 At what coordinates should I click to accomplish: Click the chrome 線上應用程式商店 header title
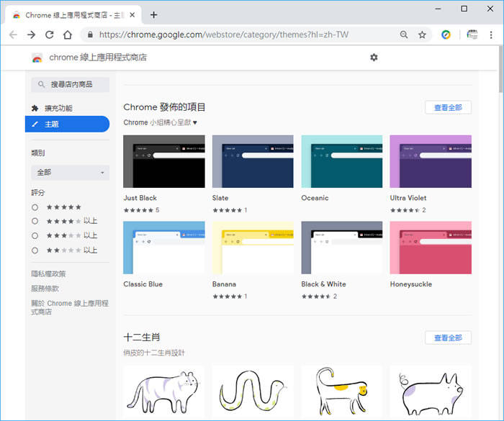(x=98, y=58)
